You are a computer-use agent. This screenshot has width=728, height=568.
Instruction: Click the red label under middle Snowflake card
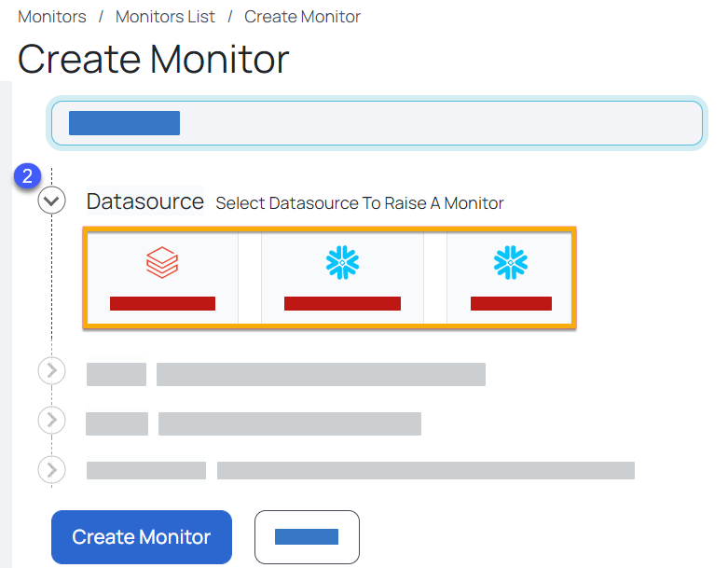343,303
